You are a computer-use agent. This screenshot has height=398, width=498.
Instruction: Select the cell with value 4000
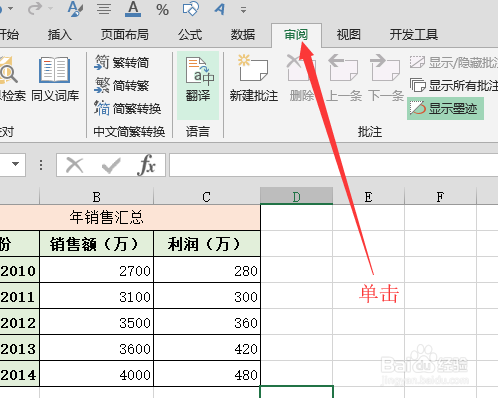97,374
